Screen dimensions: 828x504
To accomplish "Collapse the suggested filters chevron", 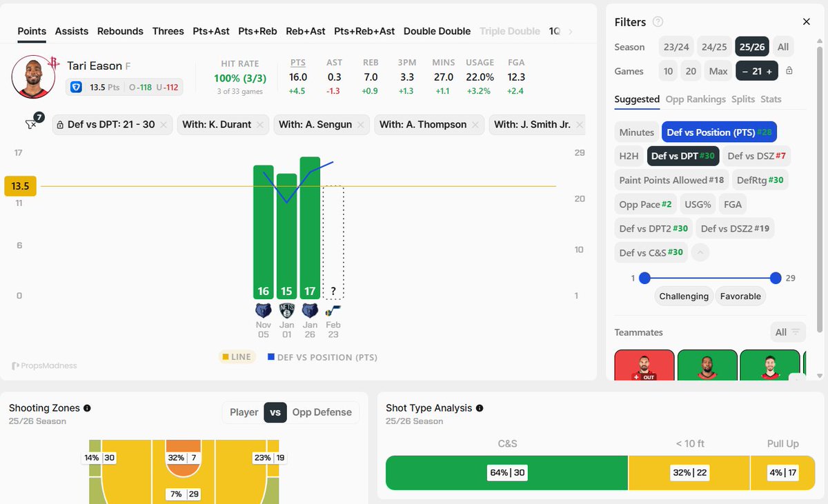I will click(700, 252).
